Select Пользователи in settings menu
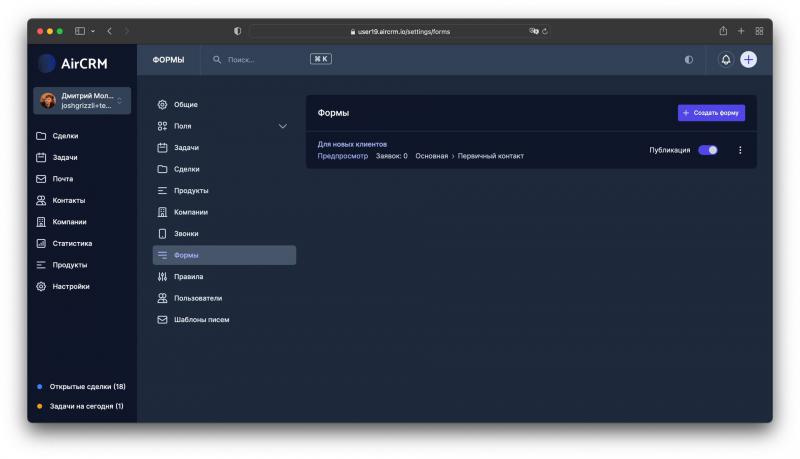Image resolution: width=800 pixels, height=459 pixels. point(197,298)
